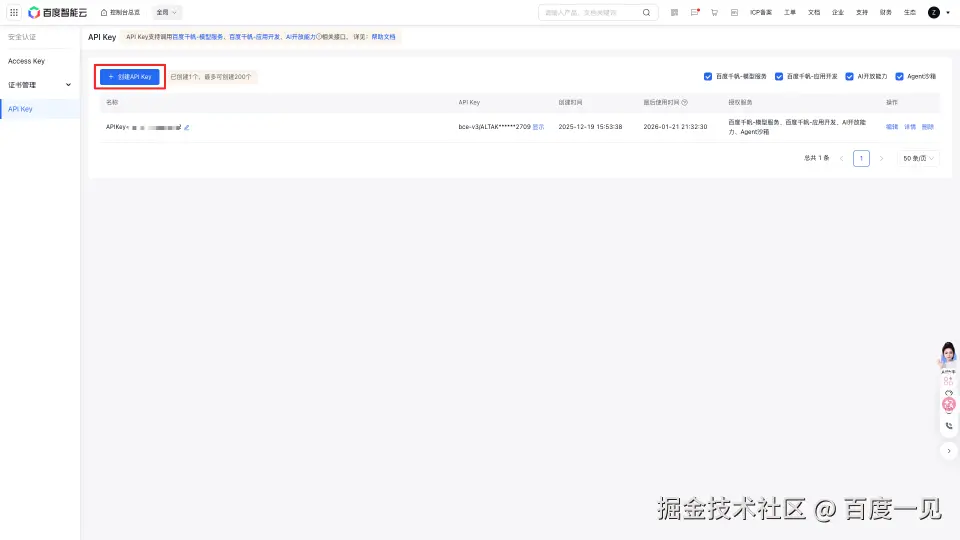
Task: Click the 名称 column header
Action: tap(112, 102)
